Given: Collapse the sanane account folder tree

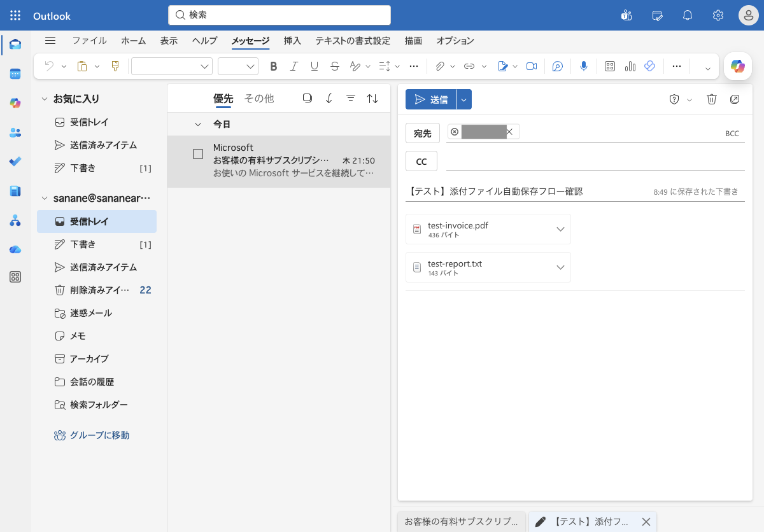Looking at the screenshot, I should pyautogui.click(x=45, y=198).
